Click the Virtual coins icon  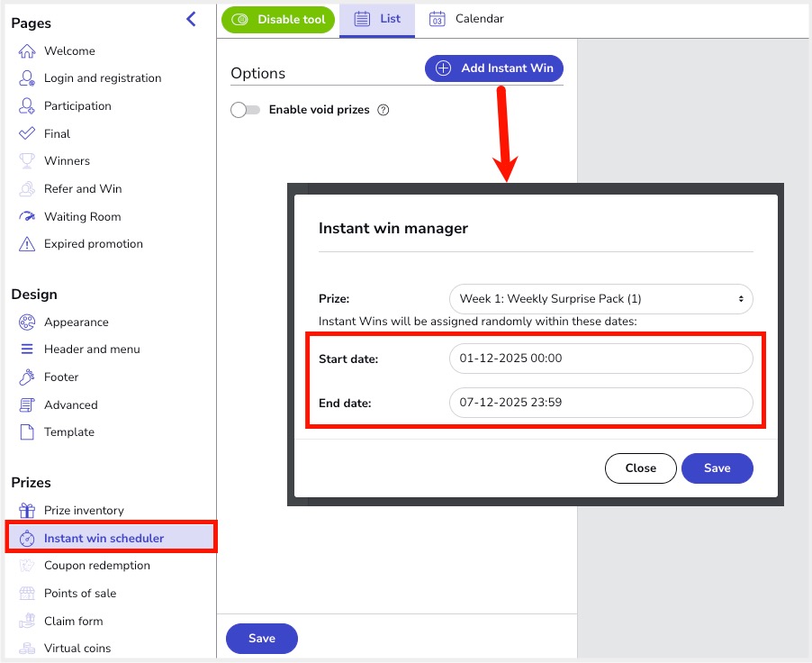click(x=27, y=649)
